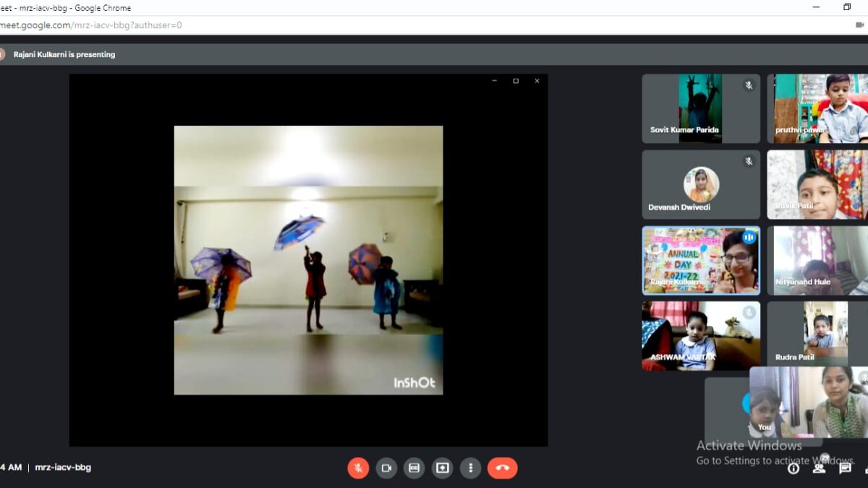The height and width of the screenshot is (488, 868).
Task: Click the minimize icon on the presented window
Action: click(494, 81)
